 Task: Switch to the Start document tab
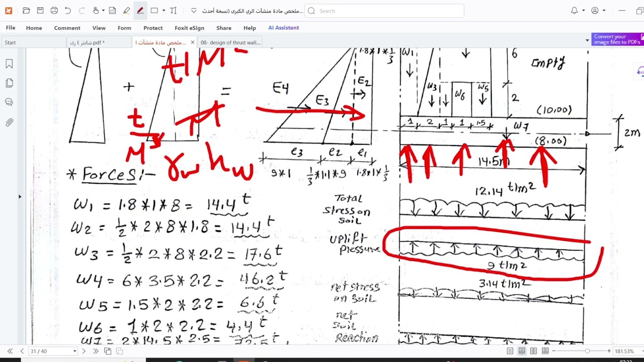33,43
